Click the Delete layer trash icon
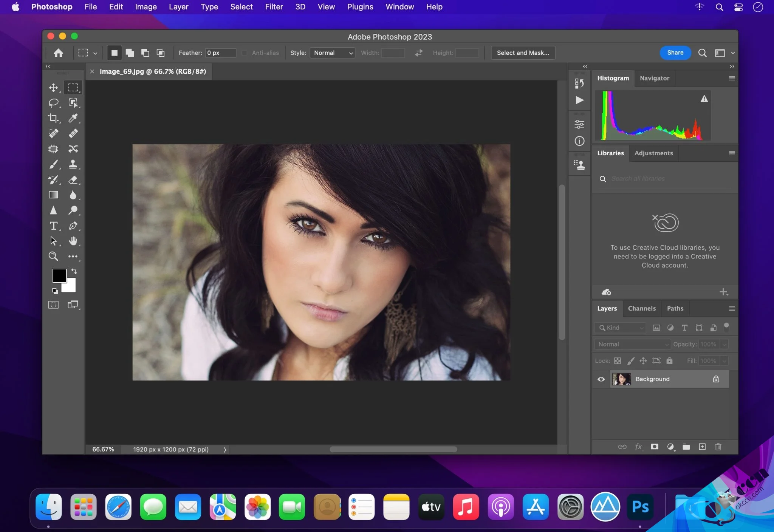 718,447
